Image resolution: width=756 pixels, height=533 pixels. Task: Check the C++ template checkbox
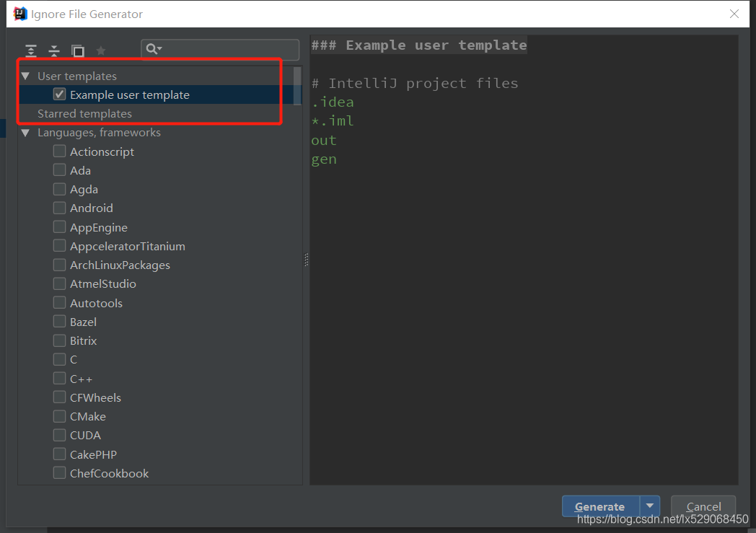[59, 378]
